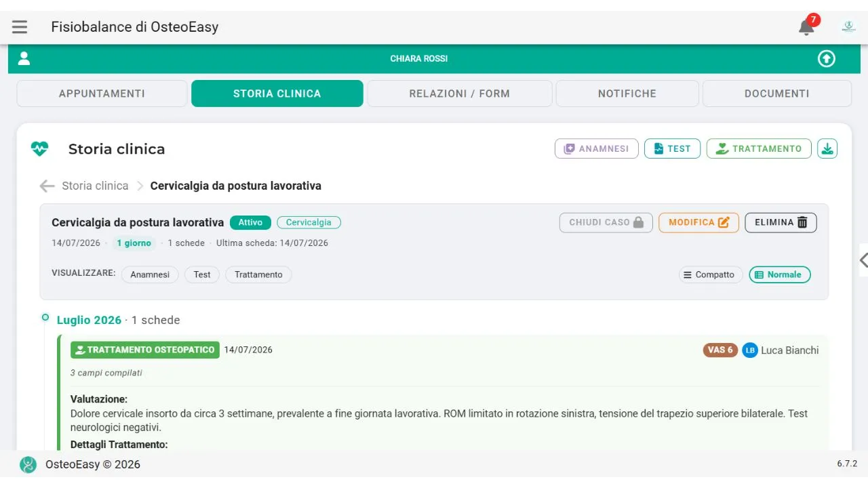
Task: Open the Relazioni / Form tab
Action: pos(459,94)
